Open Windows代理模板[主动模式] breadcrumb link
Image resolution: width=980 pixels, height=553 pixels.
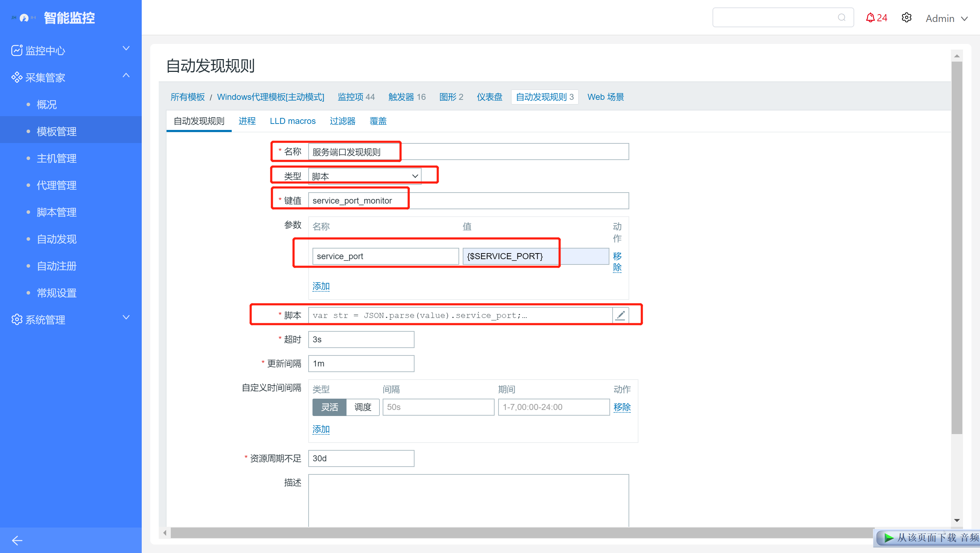270,97
